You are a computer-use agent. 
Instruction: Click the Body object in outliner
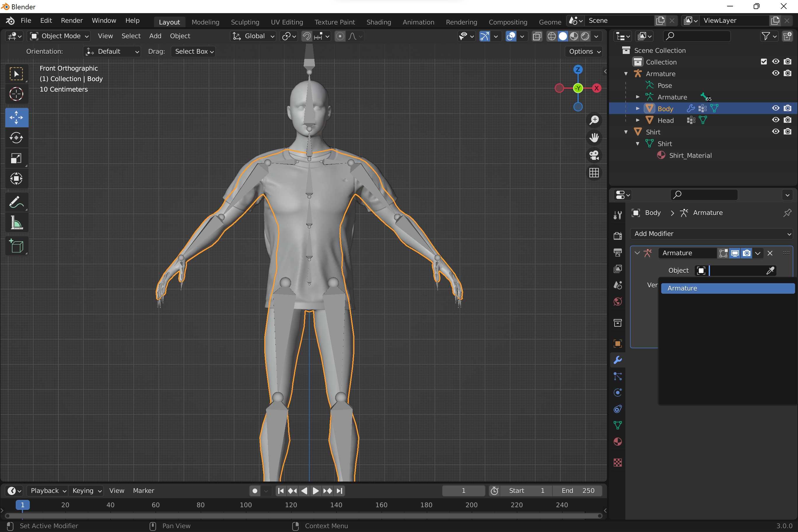click(x=664, y=109)
